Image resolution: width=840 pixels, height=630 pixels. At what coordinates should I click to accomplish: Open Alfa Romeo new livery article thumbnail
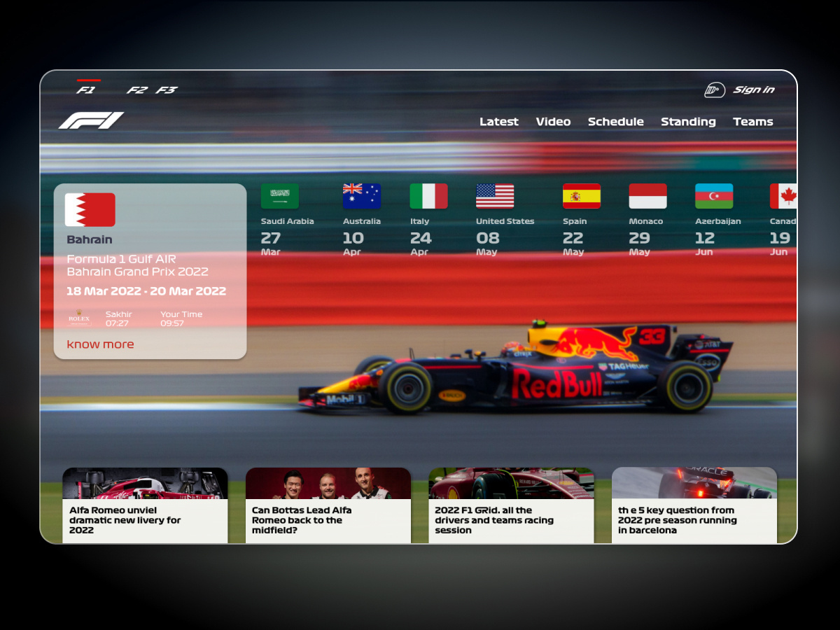coord(145,483)
